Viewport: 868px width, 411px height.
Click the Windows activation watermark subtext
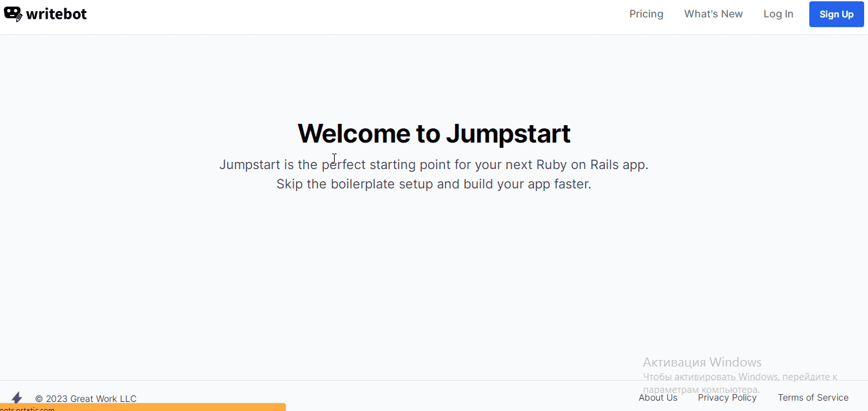[x=739, y=377]
